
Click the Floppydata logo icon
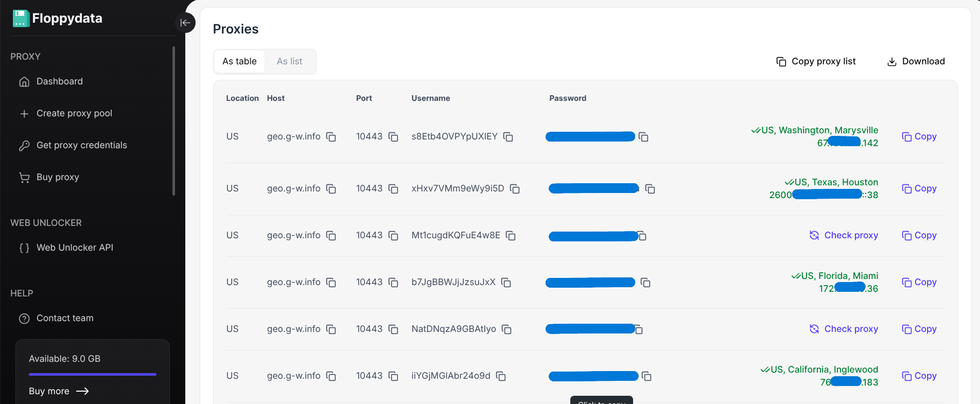coord(21,19)
